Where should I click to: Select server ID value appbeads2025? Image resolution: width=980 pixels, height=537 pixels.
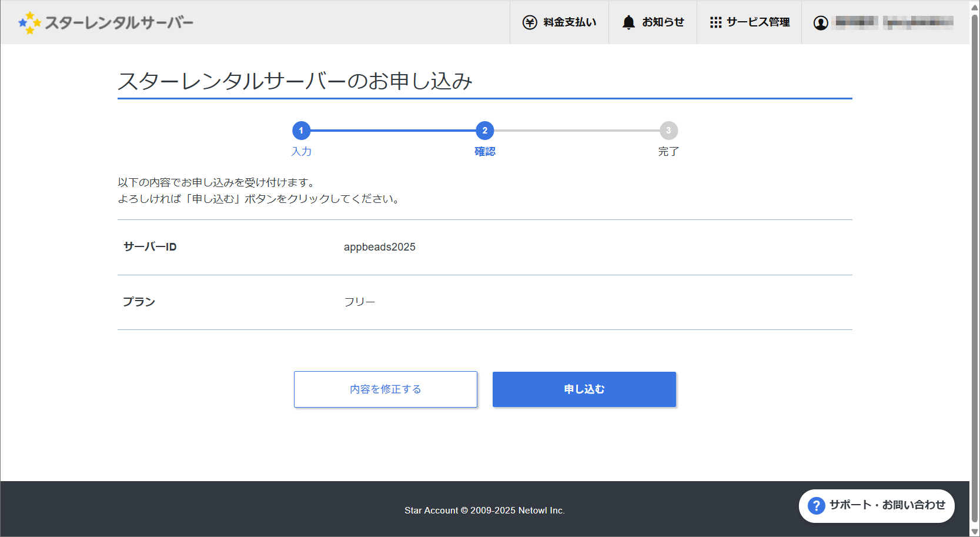click(380, 247)
